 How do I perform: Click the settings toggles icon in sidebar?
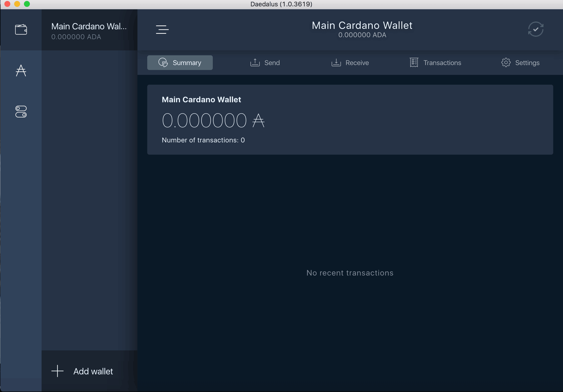[21, 112]
